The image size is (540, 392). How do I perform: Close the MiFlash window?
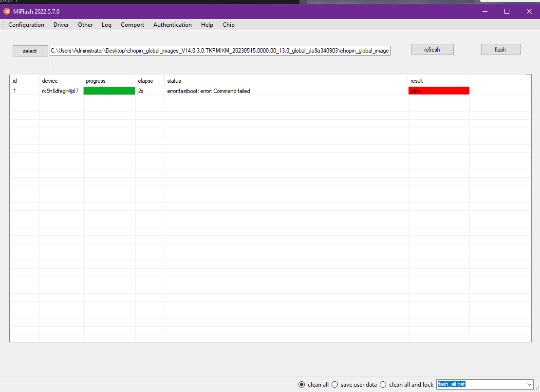click(x=529, y=11)
